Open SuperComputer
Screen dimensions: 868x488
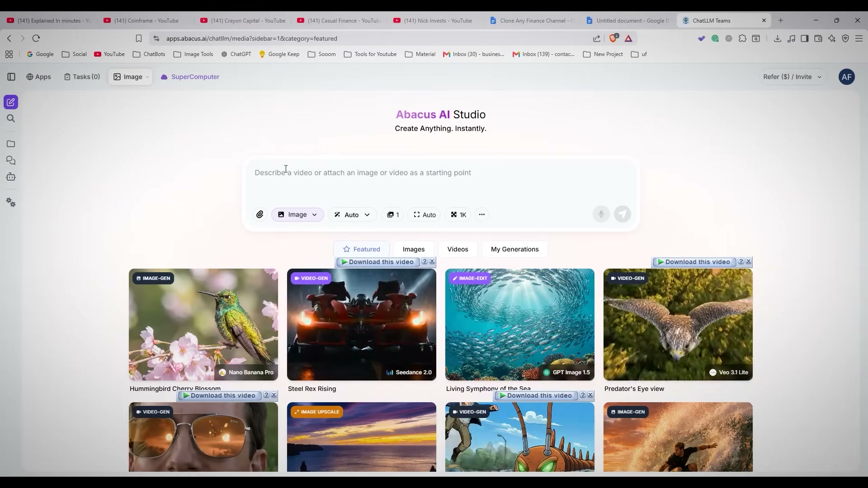(x=190, y=77)
